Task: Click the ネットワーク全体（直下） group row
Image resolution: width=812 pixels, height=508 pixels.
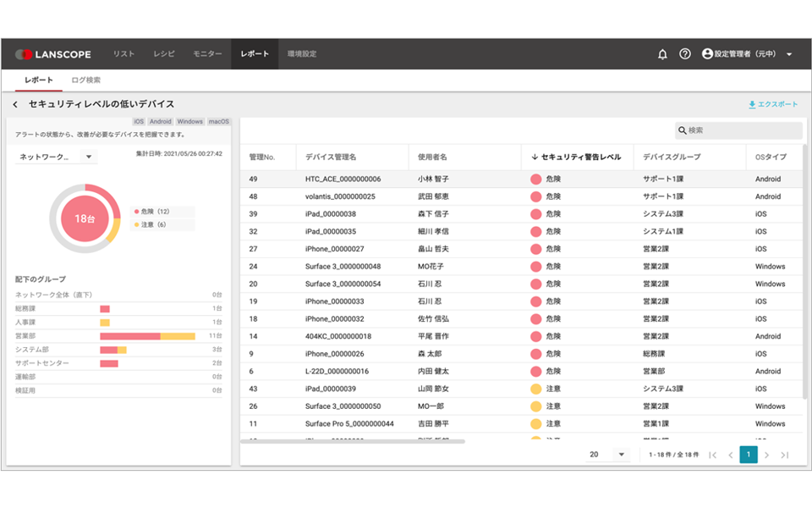Action: 118,295
